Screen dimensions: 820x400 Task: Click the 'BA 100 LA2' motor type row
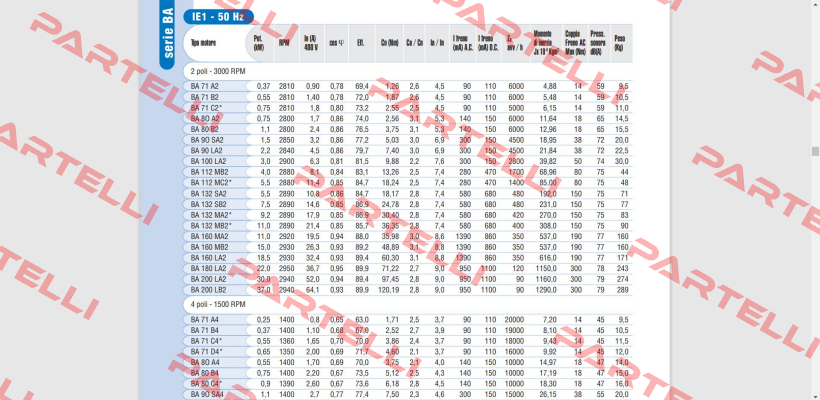click(408, 161)
